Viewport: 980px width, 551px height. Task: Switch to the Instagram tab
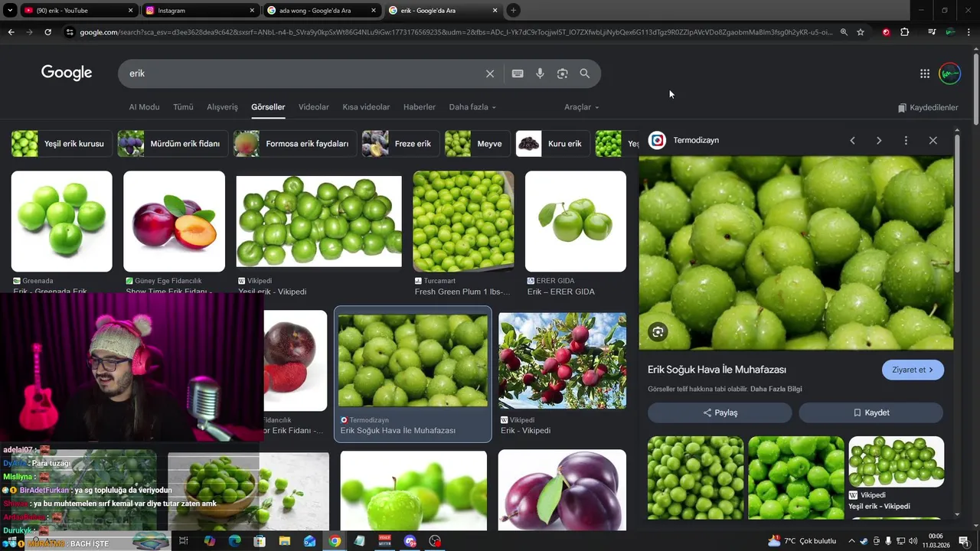[x=201, y=11]
